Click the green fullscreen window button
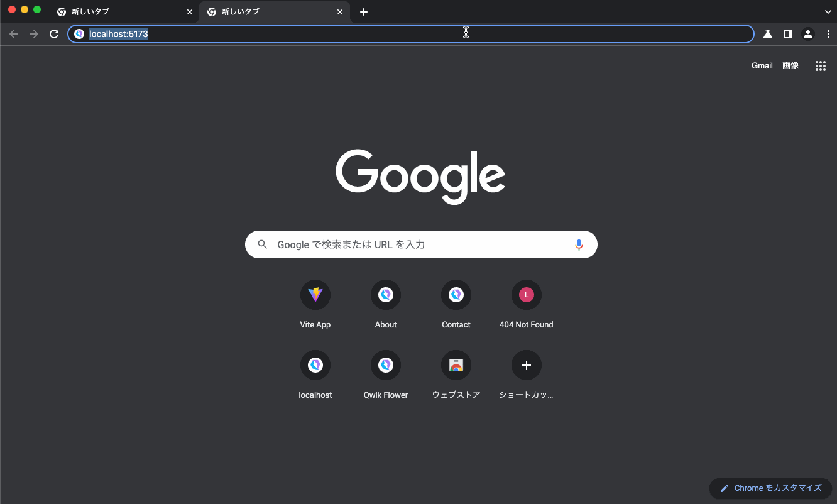837x504 pixels. click(x=37, y=9)
